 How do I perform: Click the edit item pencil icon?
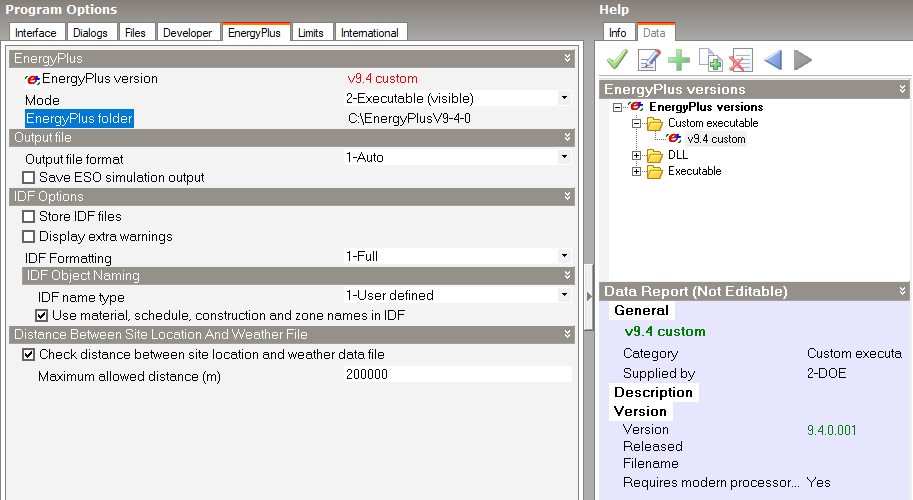coord(649,61)
